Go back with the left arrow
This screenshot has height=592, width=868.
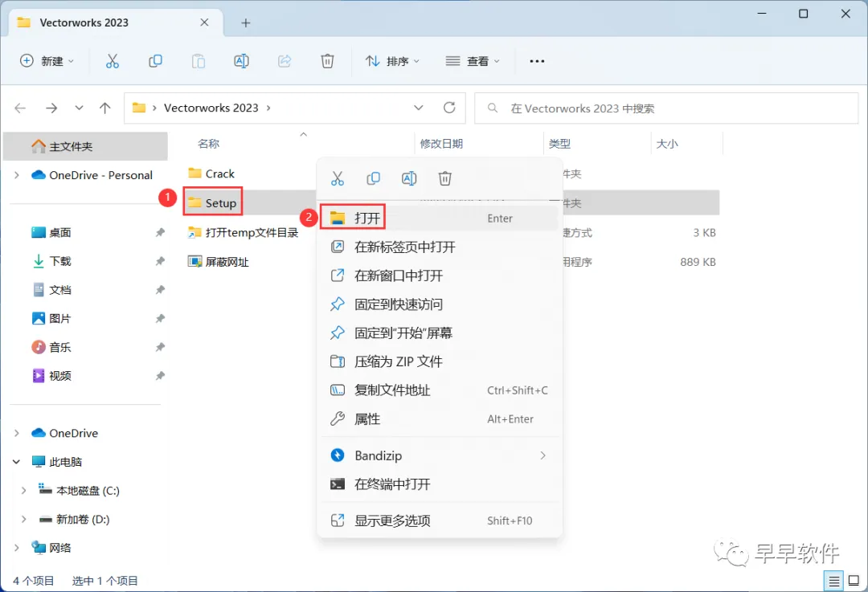click(x=20, y=108)
